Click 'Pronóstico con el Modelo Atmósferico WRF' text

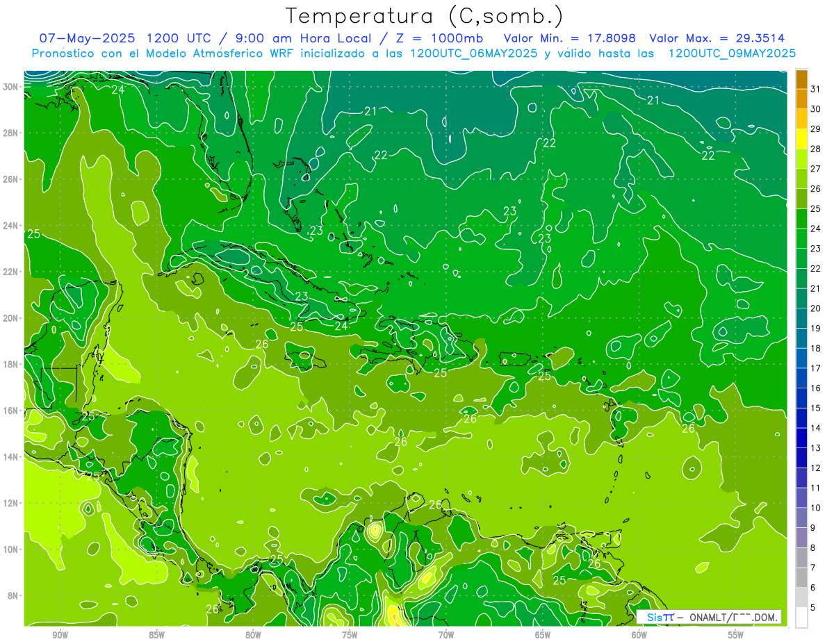(164, 53)
